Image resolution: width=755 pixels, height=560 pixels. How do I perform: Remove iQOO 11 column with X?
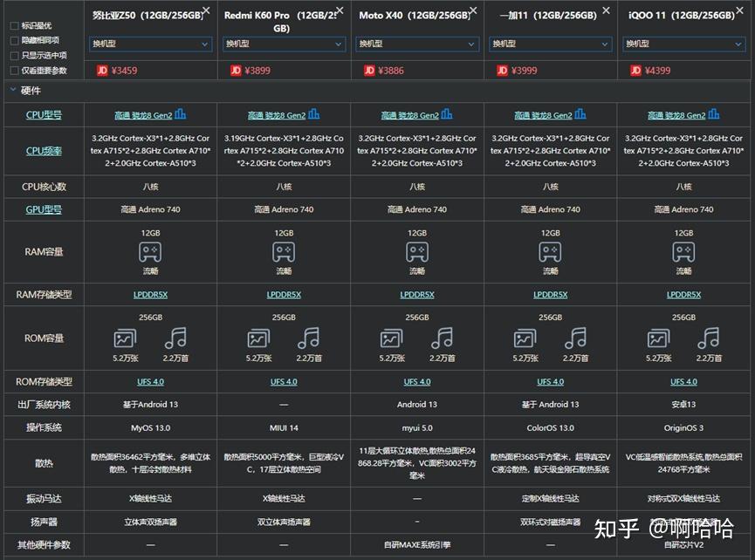click(x=739, y=10)
